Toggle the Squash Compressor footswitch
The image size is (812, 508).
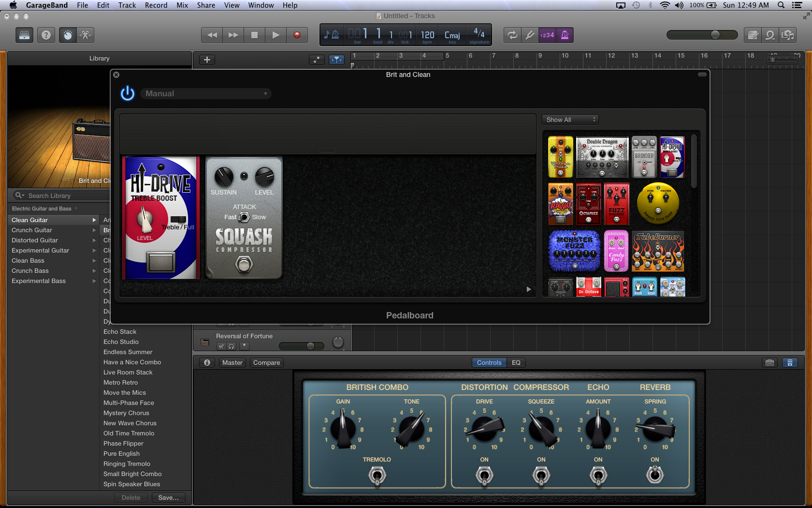click(x=244, y=264)
